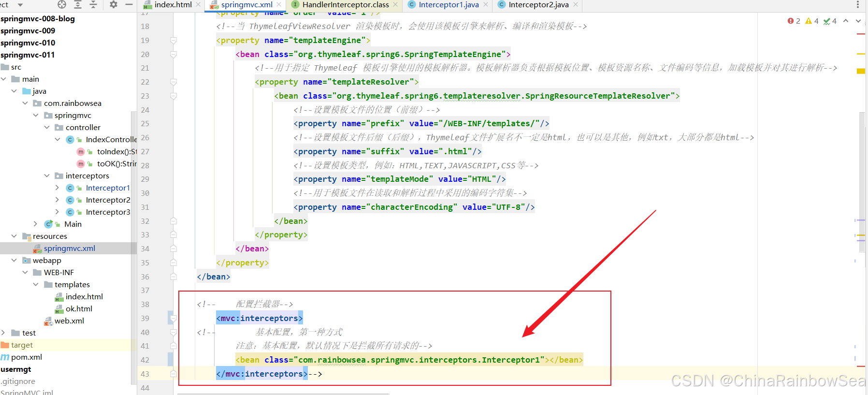Close the index.html tab
The height and width of the screenshot is (395, 868).
pyautogui.click(x=198, y=5)
